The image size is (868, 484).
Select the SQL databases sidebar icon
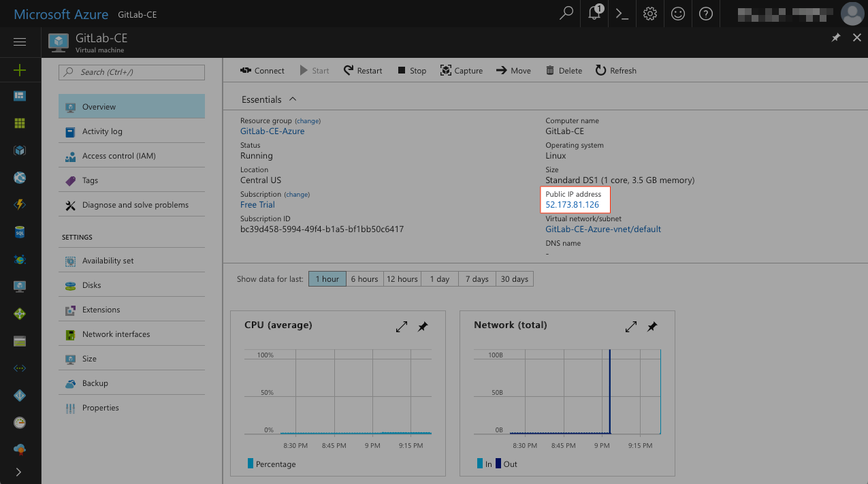pyautogui.click(x=20, y=231)
